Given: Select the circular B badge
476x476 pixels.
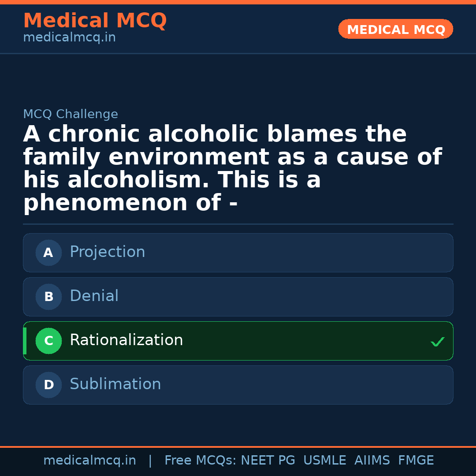Looking at the screenshot, I should click(x=48, y=297).
